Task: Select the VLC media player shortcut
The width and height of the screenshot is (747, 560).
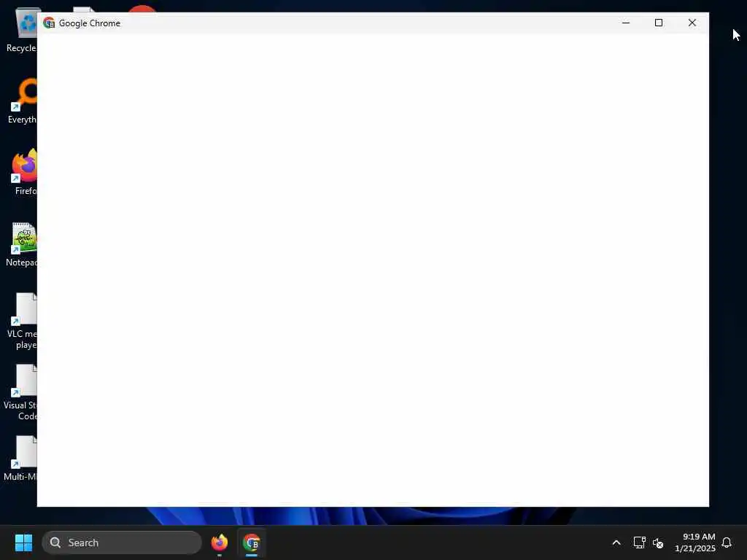Action: [23, 322]
